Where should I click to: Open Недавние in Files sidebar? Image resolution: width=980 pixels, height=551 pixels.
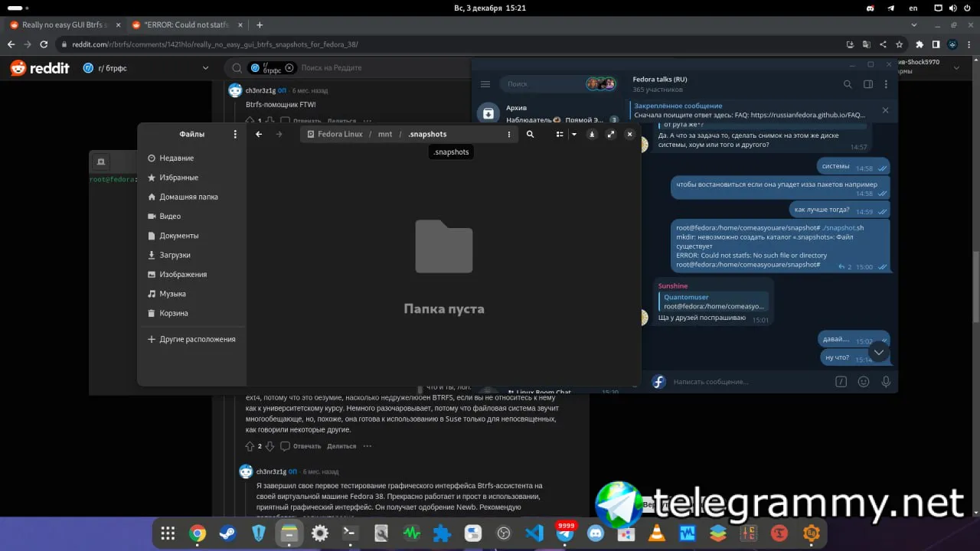tap(192, 158)
